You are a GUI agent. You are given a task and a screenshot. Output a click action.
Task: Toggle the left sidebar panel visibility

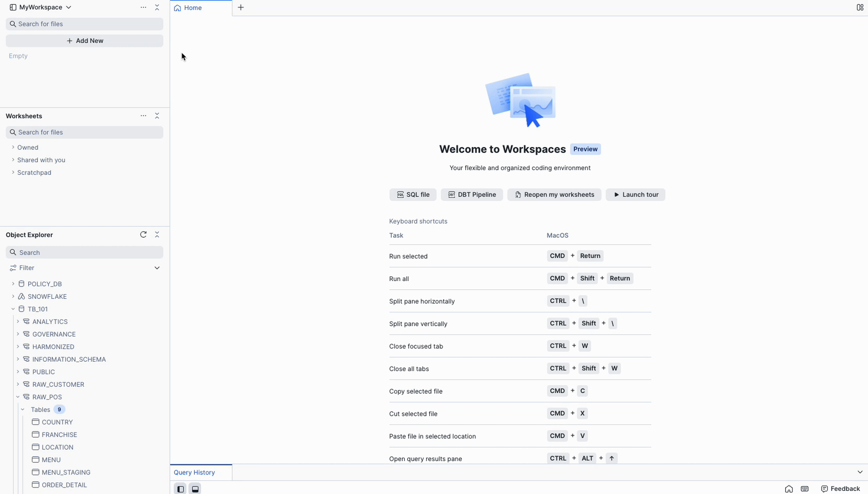tap(180, 488)
